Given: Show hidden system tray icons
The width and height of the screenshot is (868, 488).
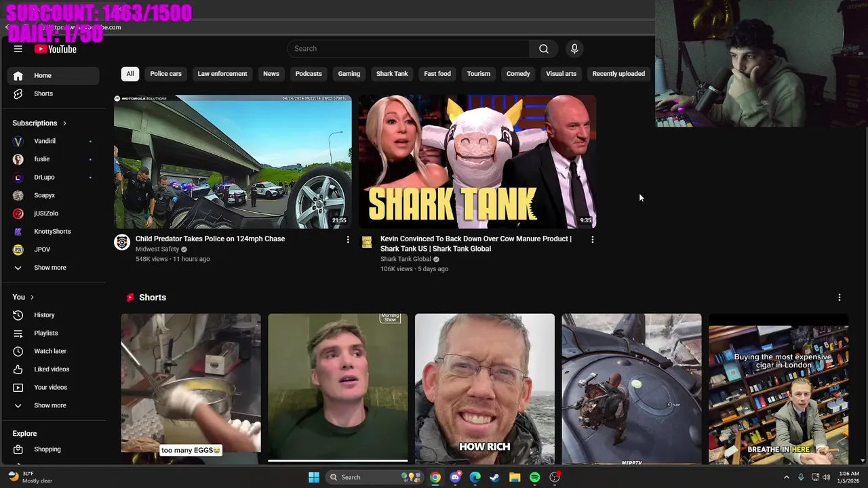Looking at the screenshot, I should 787,477.
